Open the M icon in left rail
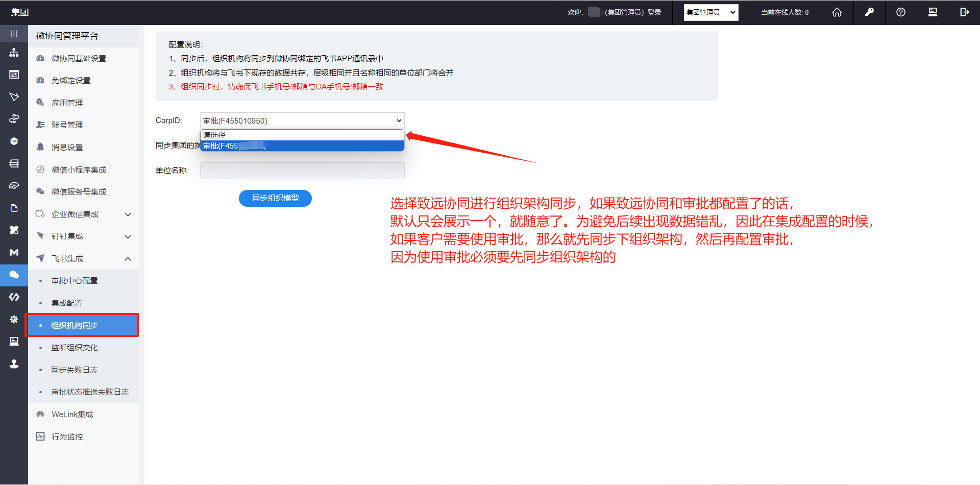The width and height of the screenshot is (980, 485). pyautogui.click(x=14, y=252)
